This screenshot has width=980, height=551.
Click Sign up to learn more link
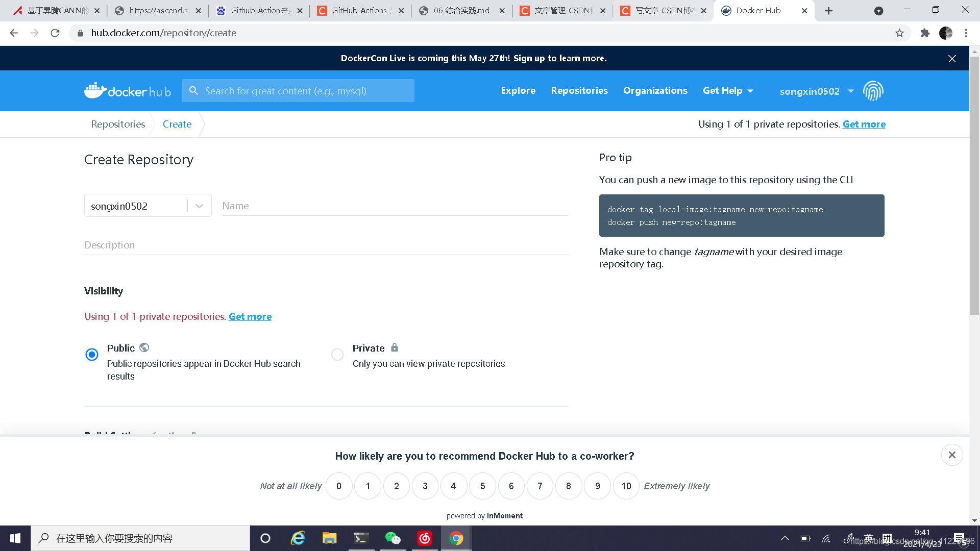click(x=559, y=59)
